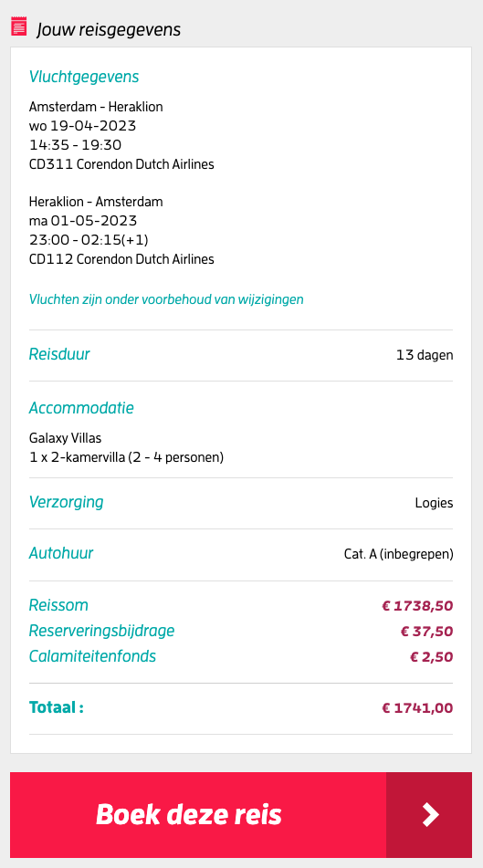Open the flight changes disclaimer link

166,299
